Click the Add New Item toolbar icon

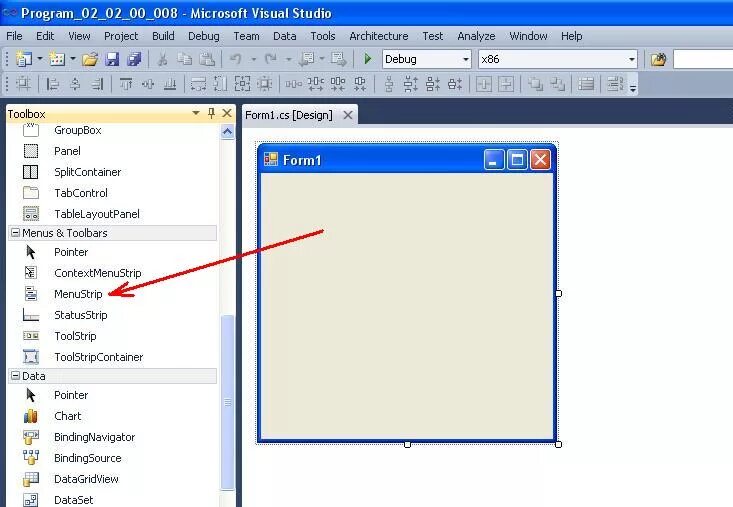57,59
